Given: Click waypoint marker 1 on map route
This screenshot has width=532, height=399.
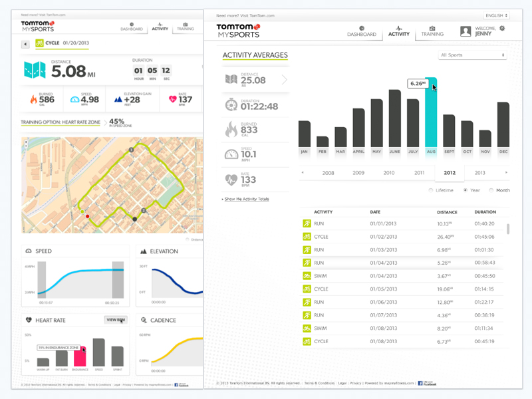Looking at the screenshot, I should coord(131,150).
